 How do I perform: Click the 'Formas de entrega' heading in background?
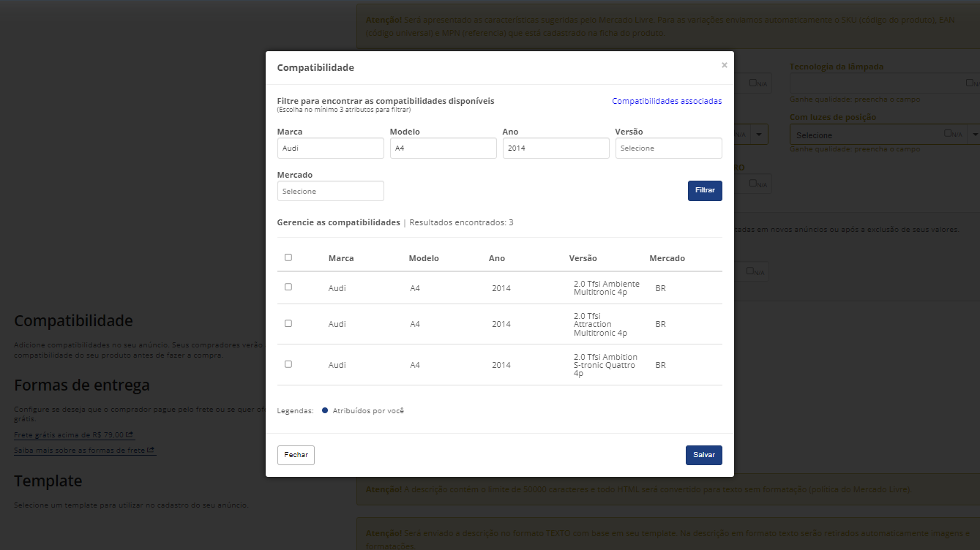pyautogui.click(x=82, y=385)
